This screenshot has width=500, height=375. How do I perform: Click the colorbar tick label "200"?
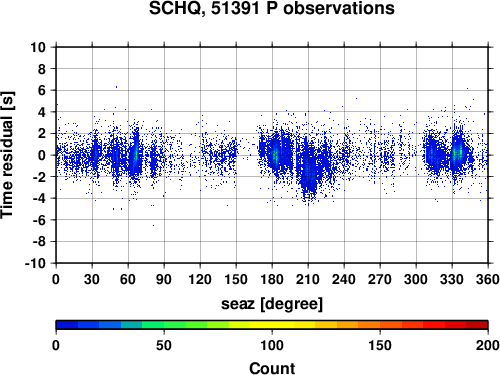click(x=488, y=345)
